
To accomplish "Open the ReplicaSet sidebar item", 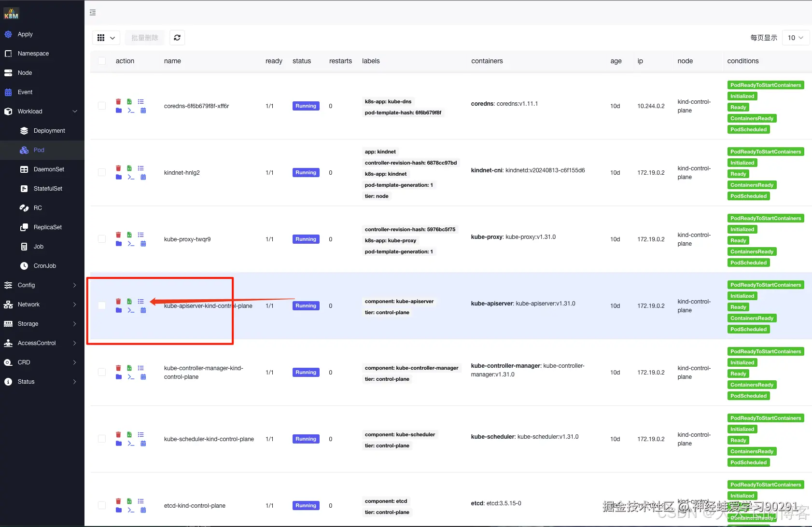I will (x=42, y=227).
